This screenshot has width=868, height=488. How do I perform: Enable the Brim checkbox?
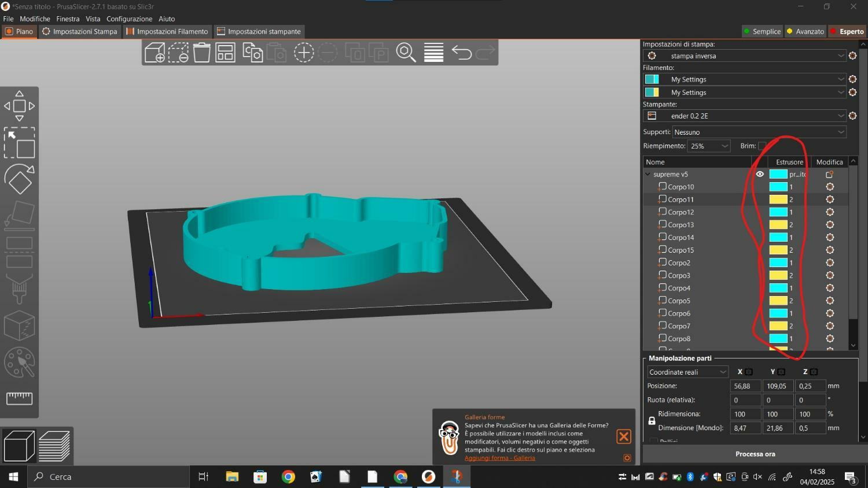coord(762,146)
